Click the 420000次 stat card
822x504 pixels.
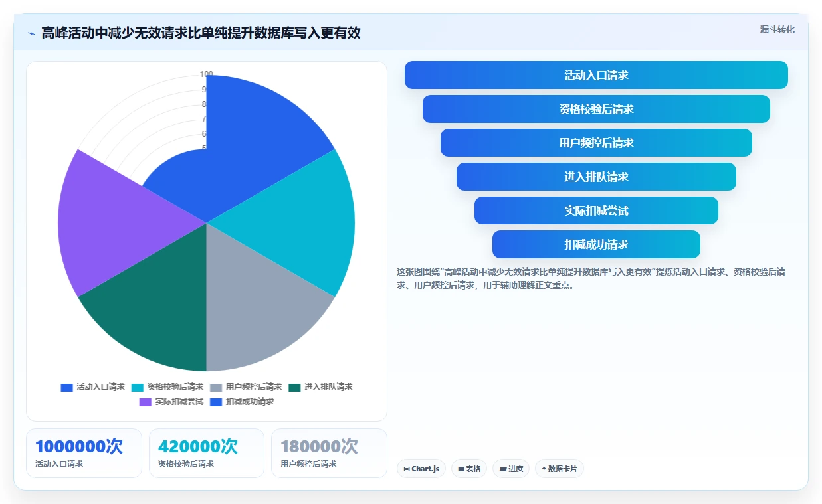207,453
